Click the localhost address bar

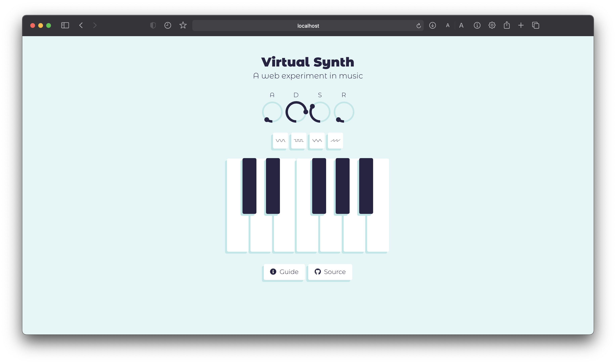pyautogui.click(x=308, y=25)
